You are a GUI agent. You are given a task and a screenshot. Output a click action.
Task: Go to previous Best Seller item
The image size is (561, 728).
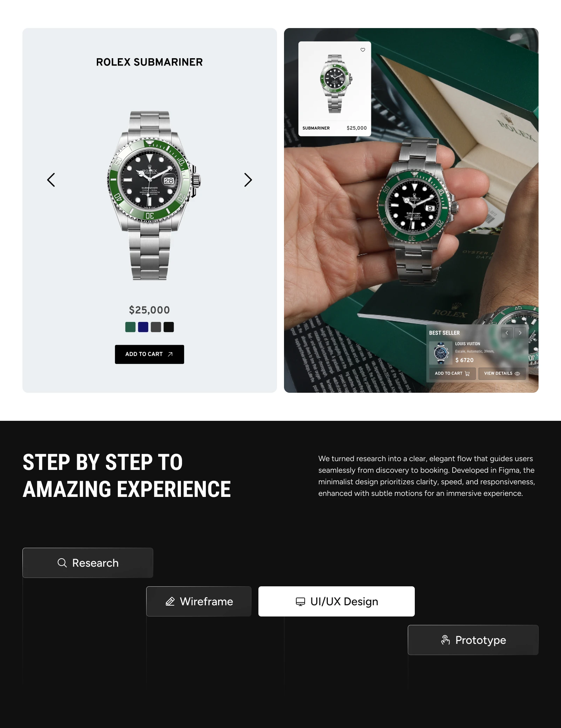pyautogui.click(x=507, y=333)
